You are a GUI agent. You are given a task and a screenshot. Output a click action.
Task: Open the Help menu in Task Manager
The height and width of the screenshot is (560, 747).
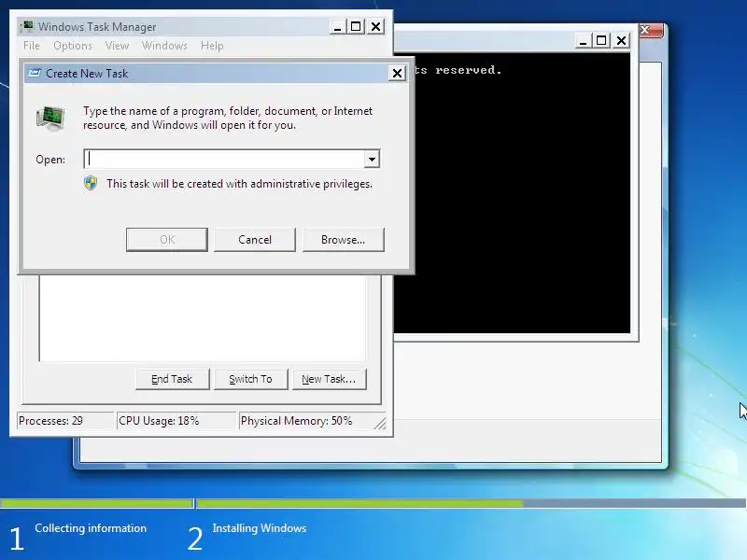pos(212,46)
